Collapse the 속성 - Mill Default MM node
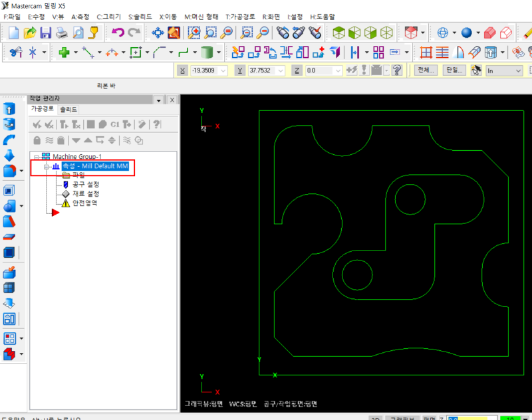Screen dimensions: 532x420 [47, 166]
